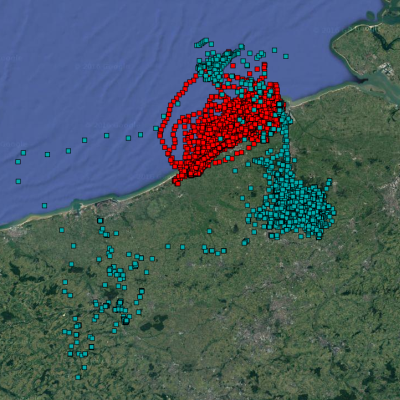Click the dark twin lakes in the southern farmland

pos(154,323)
